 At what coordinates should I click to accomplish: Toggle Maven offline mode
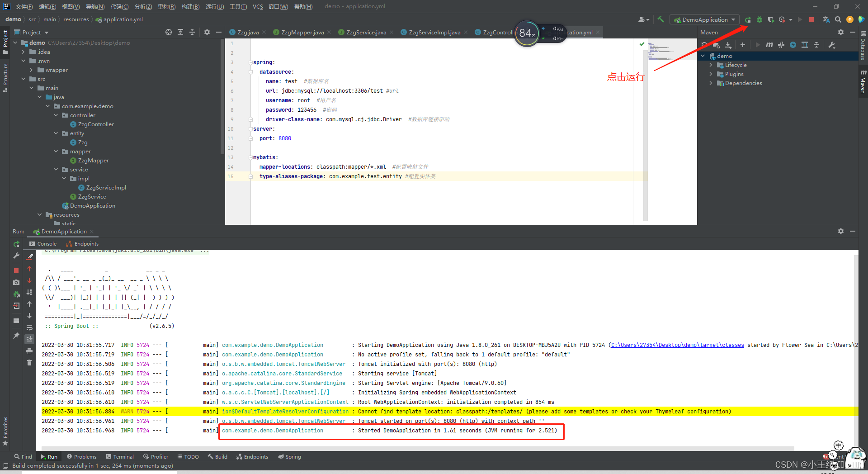click(x=793, y=45)
